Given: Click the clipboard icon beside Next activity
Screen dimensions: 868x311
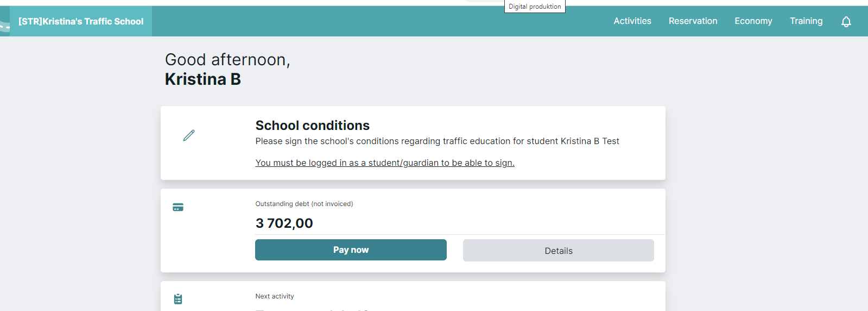Looking at the screenshot, I should pos(178,299).
